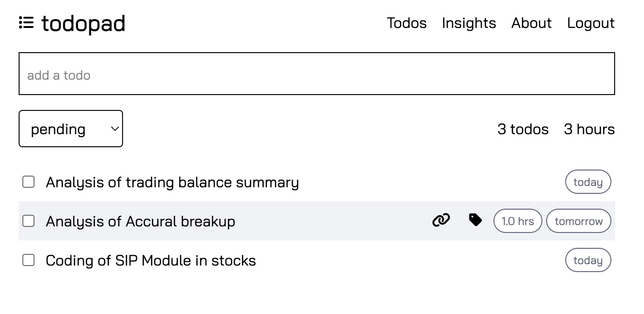The image size is (644, 314).
Task: Focus the add a todo input field
Action: point(317,74)
